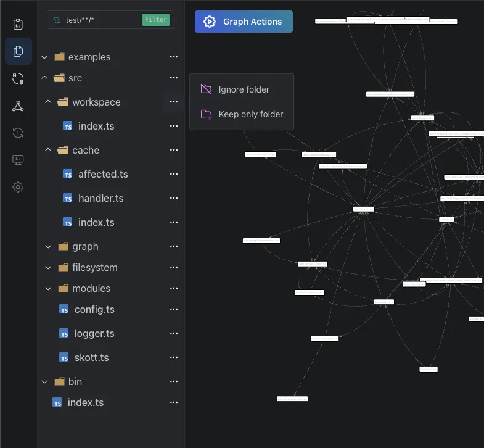
Task: Select config.ts file
Action: coord(94,310)
